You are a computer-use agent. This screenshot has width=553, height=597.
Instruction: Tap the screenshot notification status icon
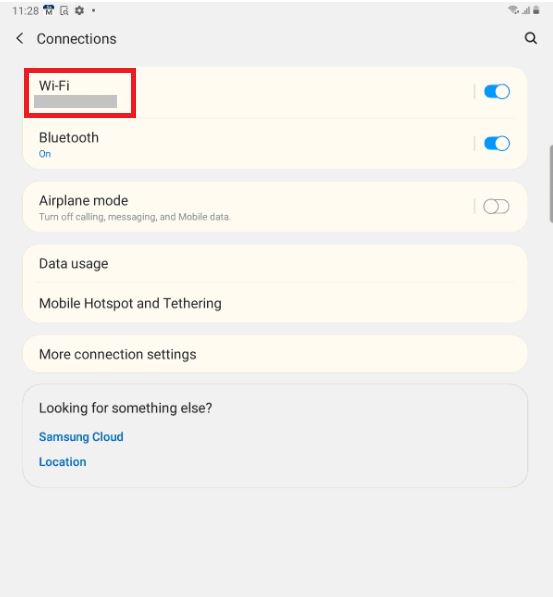[64, 11]
